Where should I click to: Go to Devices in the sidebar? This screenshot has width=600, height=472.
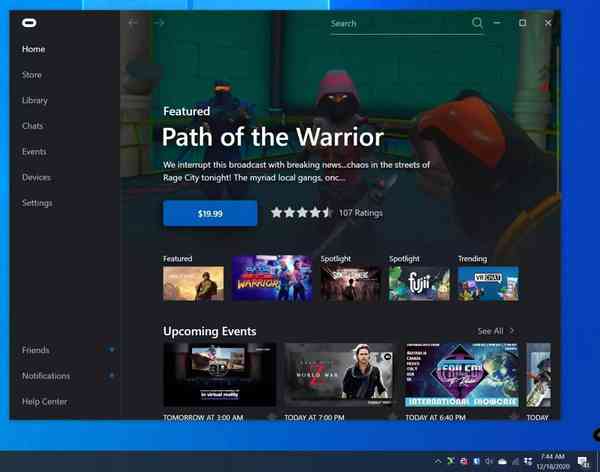click(x=36, y=178)
